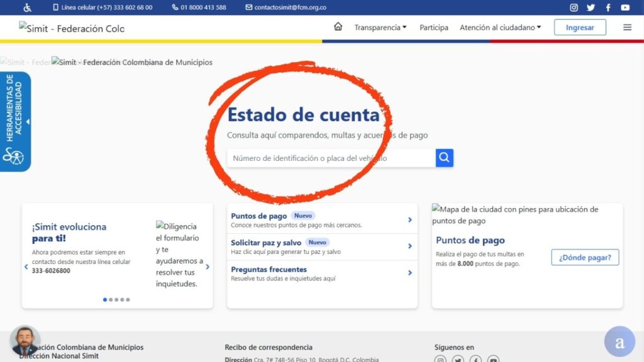
Task: Open Instagram icon in top bar
Action: point(574,8)
